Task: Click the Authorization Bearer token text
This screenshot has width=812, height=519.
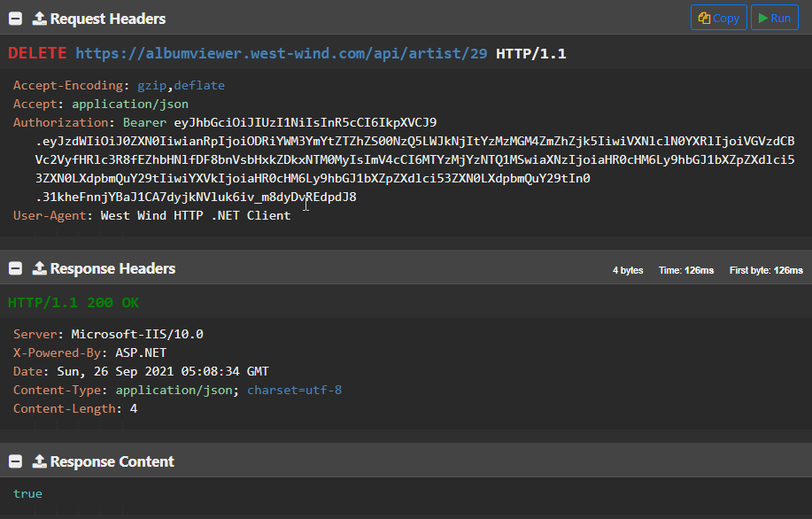Action: [x=305, y=123]
